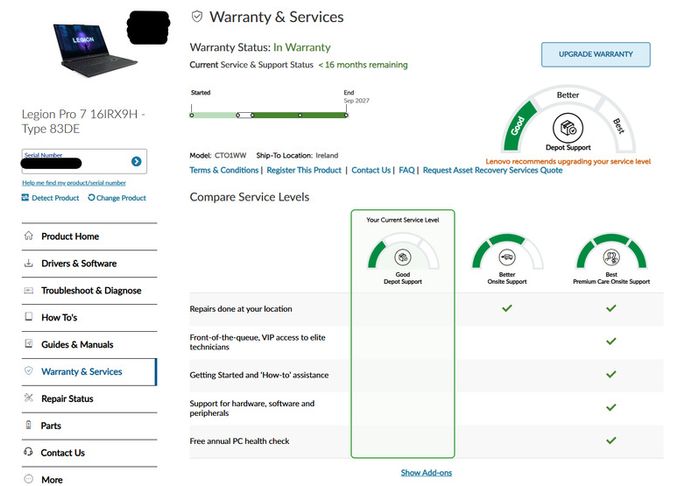Click the Good segment of service gauge
The height and width of the screenshot is (486, 700).
pos(519,125)
